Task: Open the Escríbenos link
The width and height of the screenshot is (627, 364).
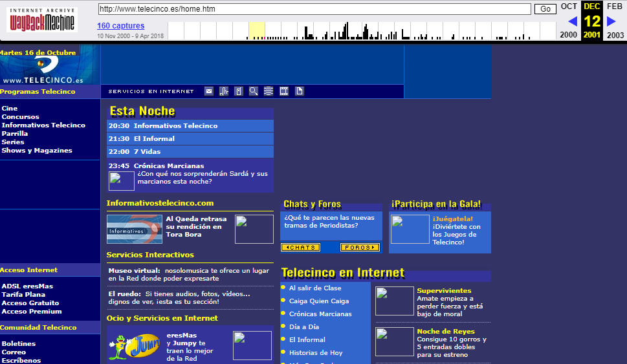Action: [x=21, y=360]
